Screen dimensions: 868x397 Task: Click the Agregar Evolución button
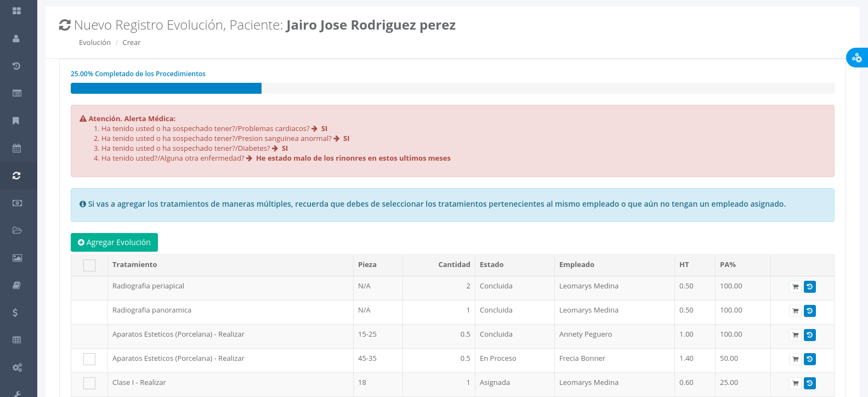coord(114,242)
